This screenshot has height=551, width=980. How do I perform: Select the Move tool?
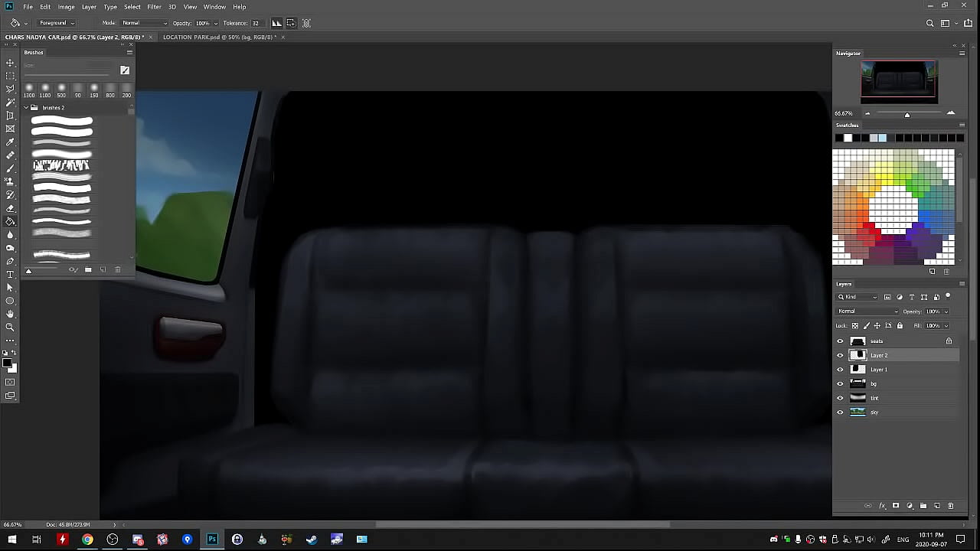10,63
